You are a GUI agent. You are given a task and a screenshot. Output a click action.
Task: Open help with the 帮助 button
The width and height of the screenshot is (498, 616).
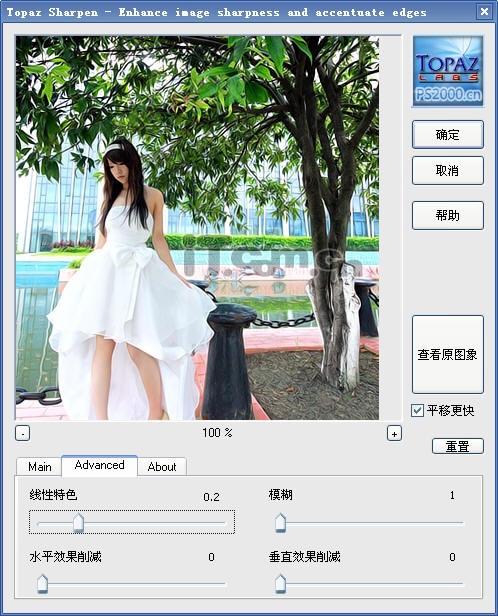[x=447, y=215]
